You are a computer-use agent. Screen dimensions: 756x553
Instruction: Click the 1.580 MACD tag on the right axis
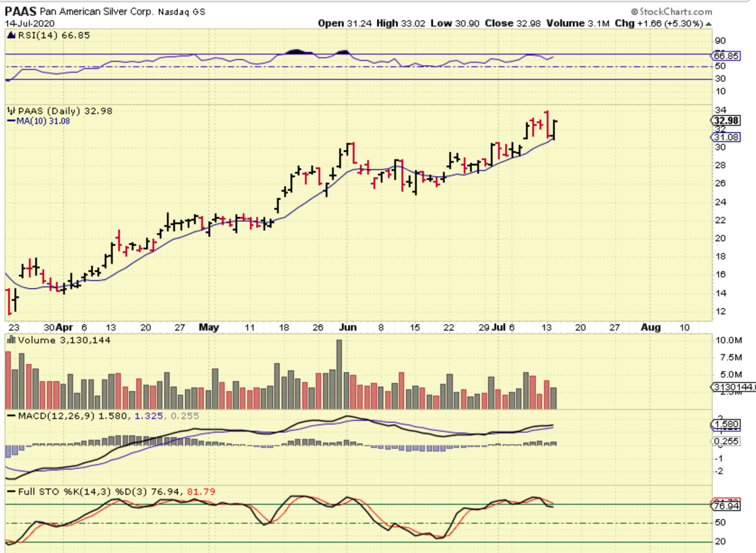coord(725,424)
